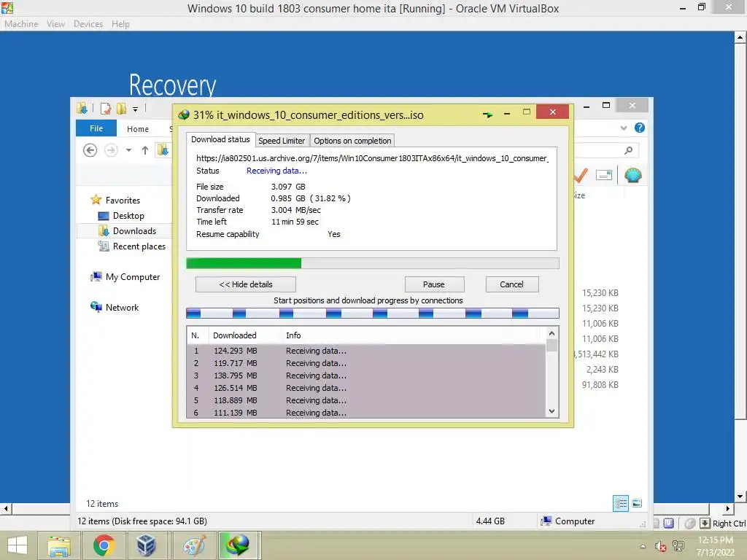Screen dimensions: 747x560
Task: Click the muted volume tray icon
Action: [660, 546]
